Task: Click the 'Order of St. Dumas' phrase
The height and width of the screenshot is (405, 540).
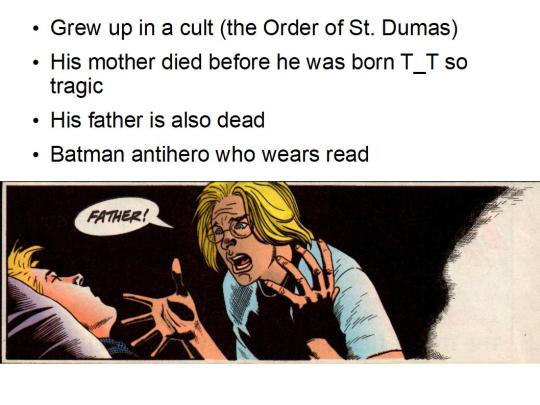Action: [x=356, y=28]
